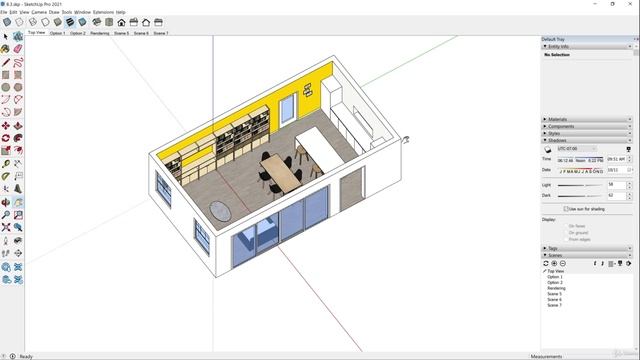Open 3D Warehouse from the toolbar
This screenshot has height=360, width=640.
pyautogui.click(x=6, y=267)
